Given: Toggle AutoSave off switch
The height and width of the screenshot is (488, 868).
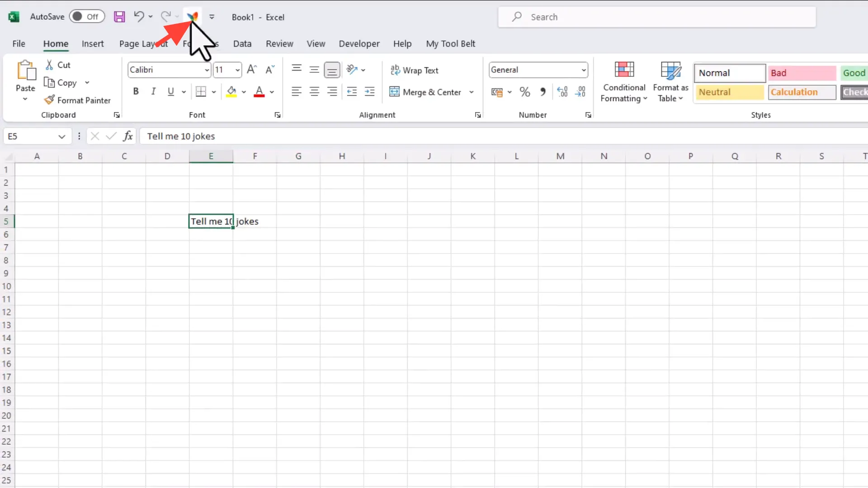Looking at the screenshot, I should click(x=87, y=16).
